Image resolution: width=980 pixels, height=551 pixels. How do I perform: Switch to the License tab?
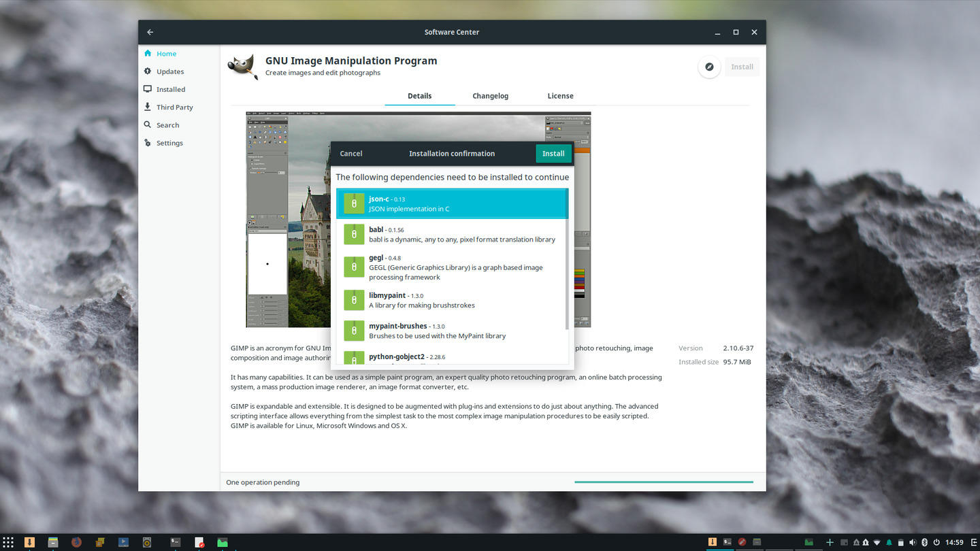(561, 96)
